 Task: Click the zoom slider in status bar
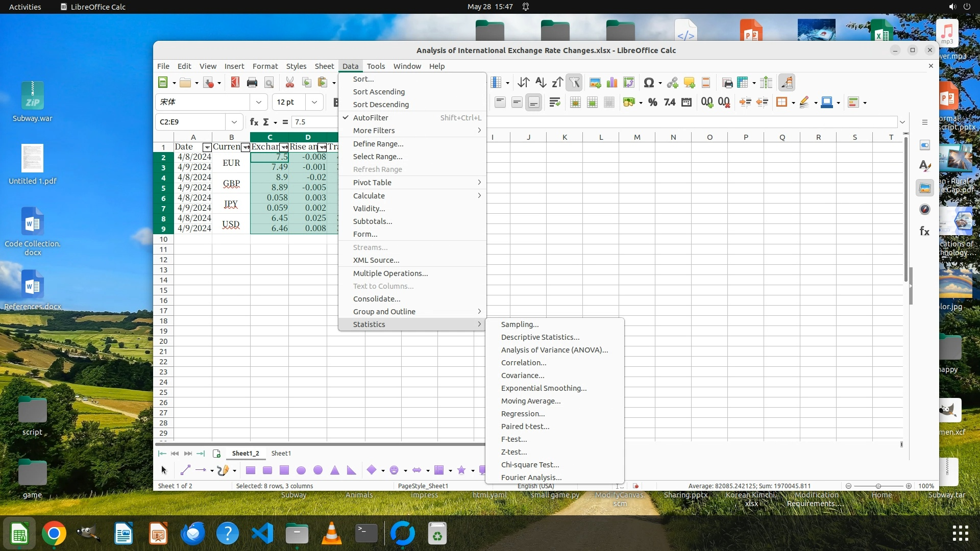[x=878, y=486]
